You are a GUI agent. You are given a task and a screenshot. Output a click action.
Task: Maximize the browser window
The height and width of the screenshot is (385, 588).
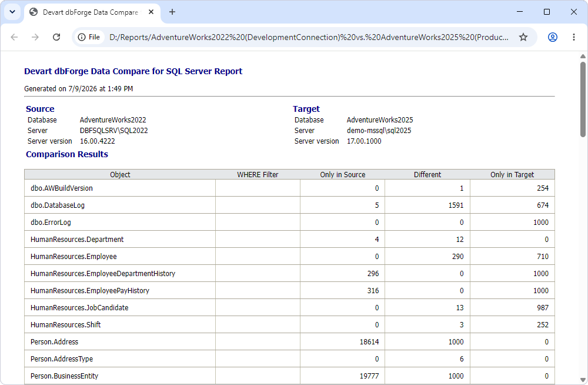547,12
